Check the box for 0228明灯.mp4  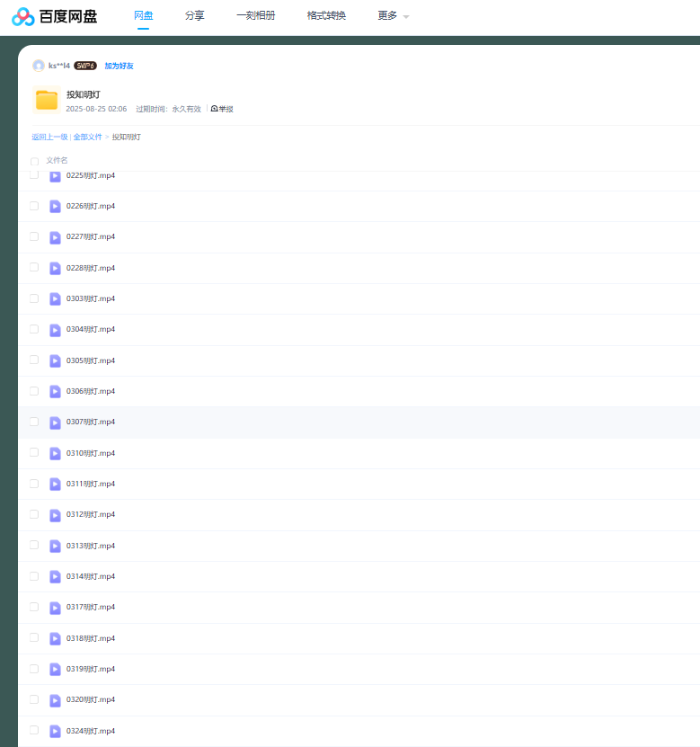point(34,267)
